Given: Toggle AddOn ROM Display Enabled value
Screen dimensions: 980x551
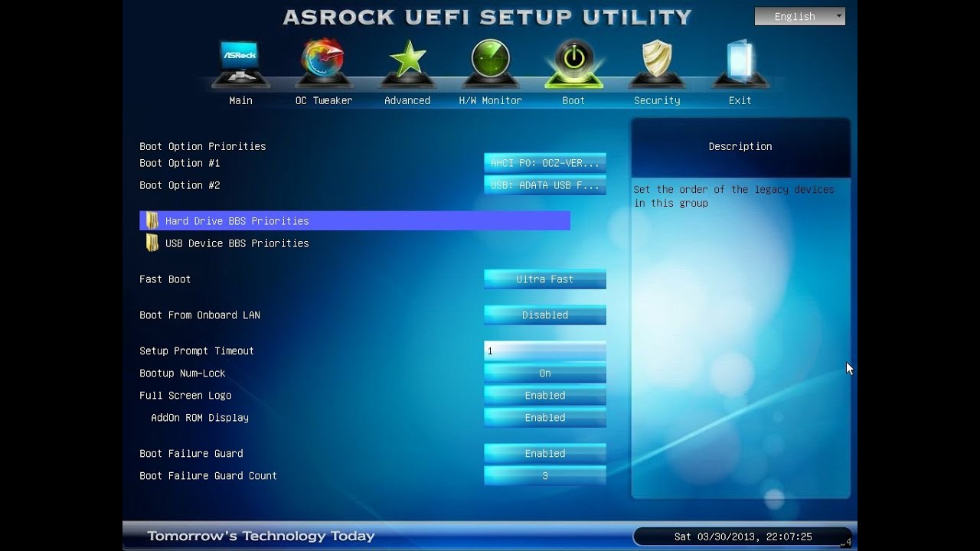Looking at the screenshot, I should tap(545, 418).
